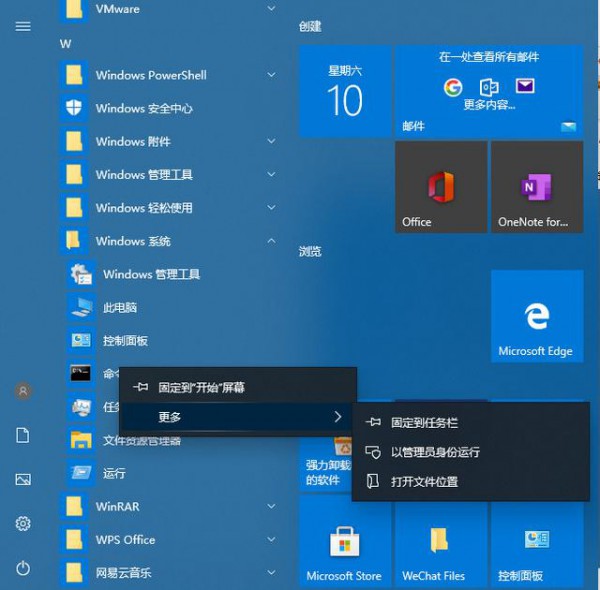
Task: Open the Pictures sidebar icon
Action: (x=23, y=479)
